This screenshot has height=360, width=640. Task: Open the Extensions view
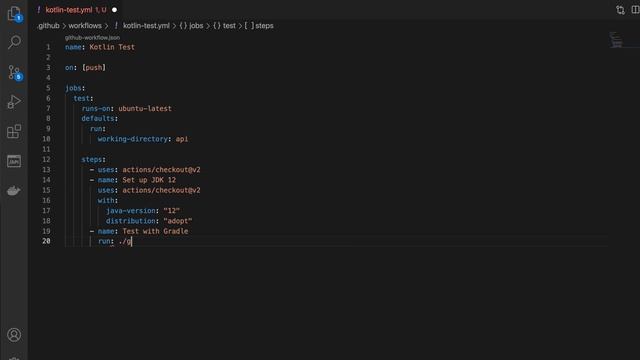tap(14, 131)
